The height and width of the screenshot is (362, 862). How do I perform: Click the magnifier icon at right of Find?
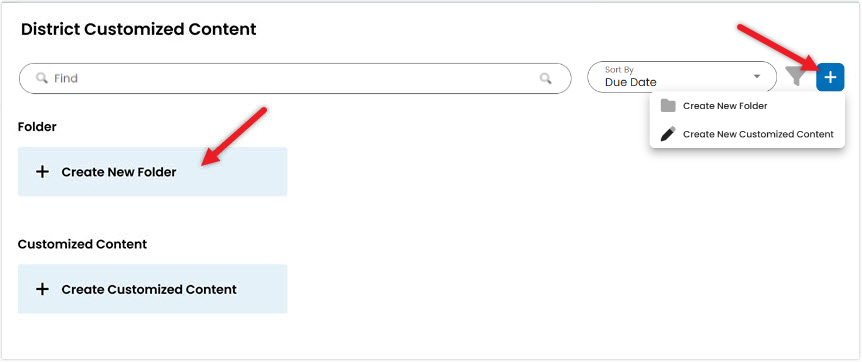(x=545, y=78)
